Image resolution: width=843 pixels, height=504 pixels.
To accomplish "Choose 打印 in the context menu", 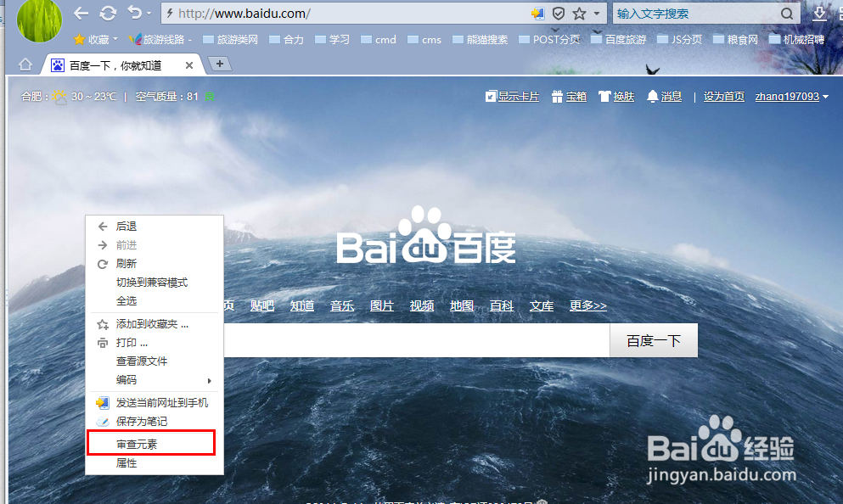I will tap(155, 343).
